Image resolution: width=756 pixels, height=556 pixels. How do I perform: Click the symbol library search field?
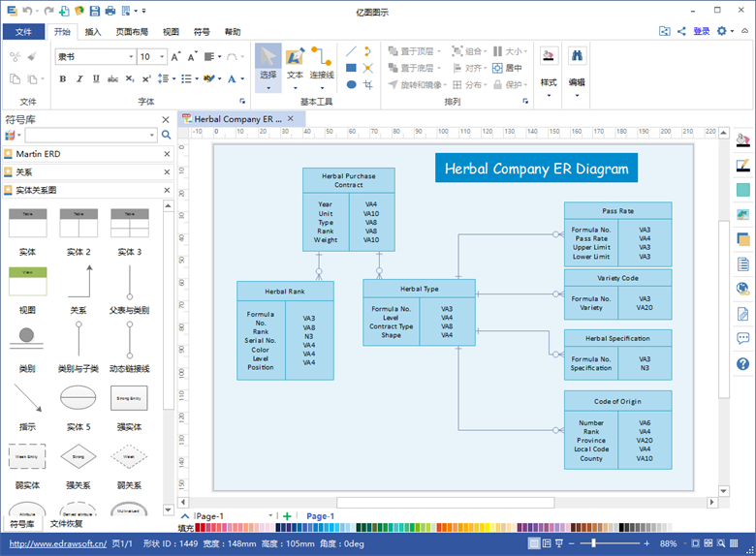87,135
